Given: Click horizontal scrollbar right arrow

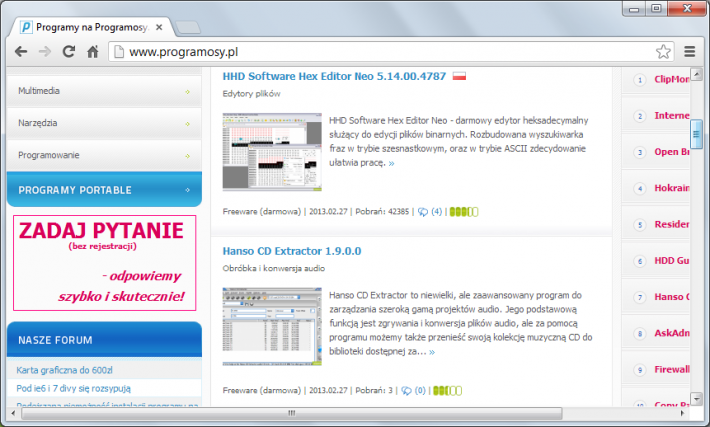Looking at the screenshot, I should coord(682,413).
